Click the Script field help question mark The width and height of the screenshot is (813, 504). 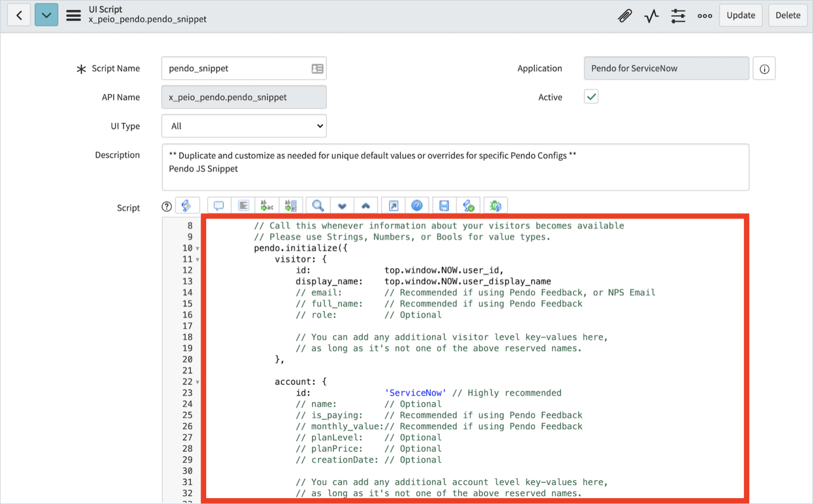(x=167, y=207)
